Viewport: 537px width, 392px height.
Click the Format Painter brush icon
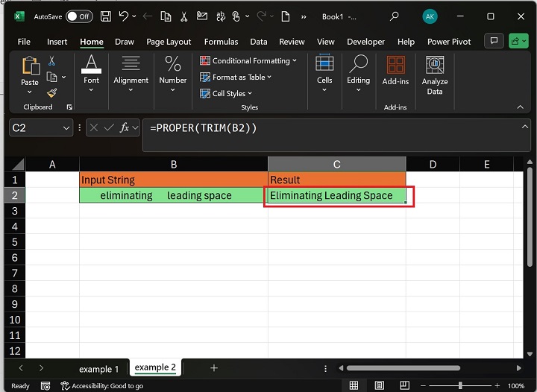point(51,93)
